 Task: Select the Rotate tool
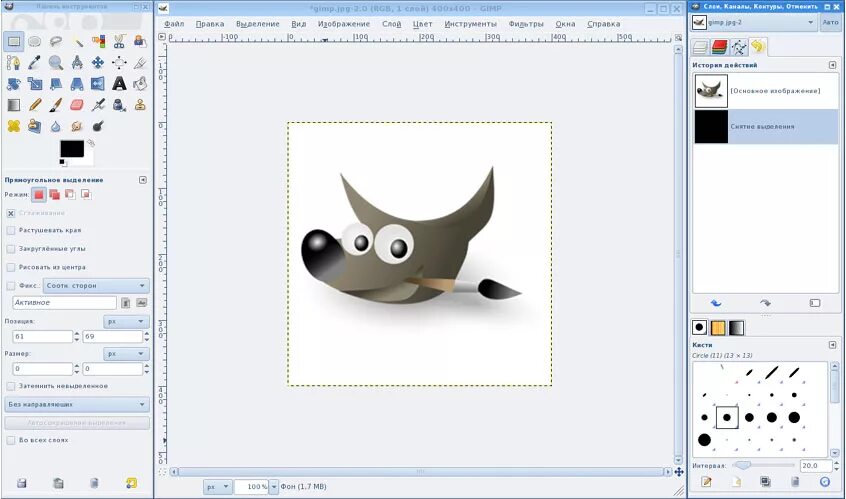coord(13,84)
